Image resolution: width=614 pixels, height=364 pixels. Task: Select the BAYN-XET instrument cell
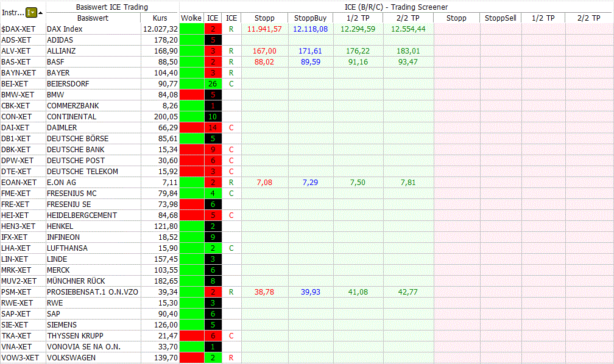tap(18, 73)
